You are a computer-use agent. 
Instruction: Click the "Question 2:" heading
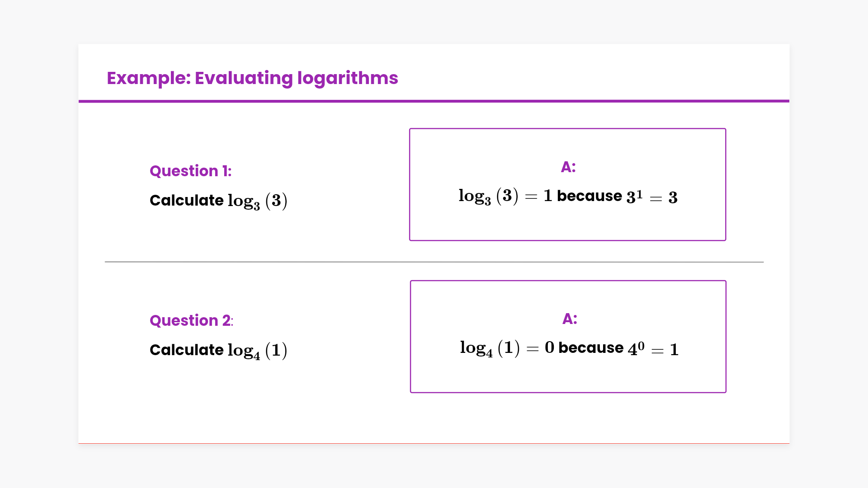[x=191, y=321]
